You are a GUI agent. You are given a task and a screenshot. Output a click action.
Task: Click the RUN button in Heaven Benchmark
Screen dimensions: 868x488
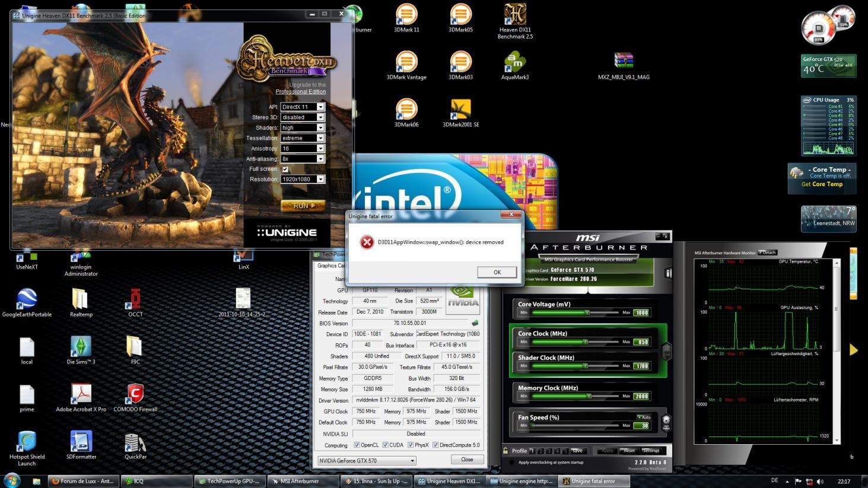click(x=303, y=206)
